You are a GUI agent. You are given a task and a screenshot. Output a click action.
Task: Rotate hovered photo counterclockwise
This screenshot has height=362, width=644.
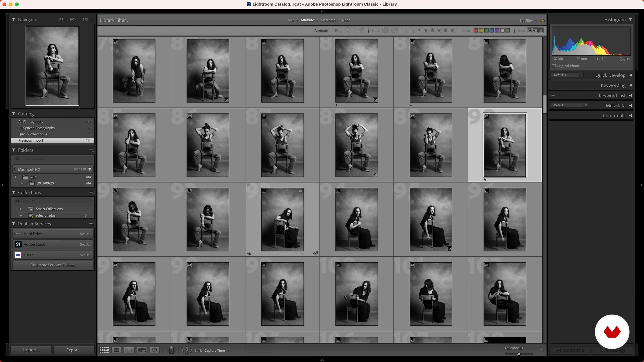pyautogui.click(x=249, y=253)
